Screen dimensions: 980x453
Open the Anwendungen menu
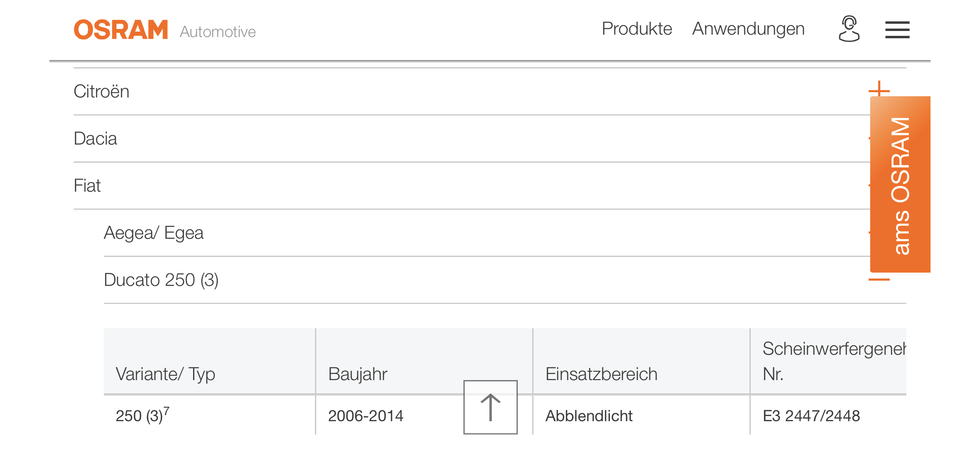[x=748, y=29]
